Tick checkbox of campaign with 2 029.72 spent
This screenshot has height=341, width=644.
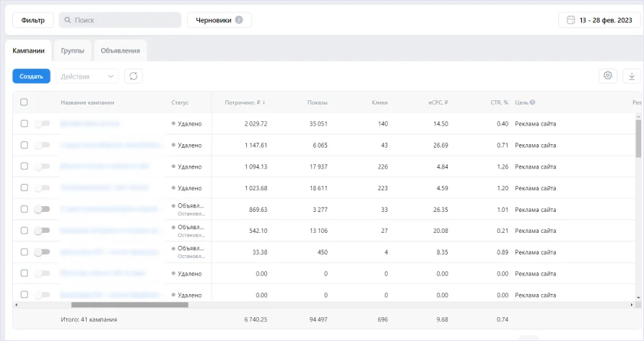coord(25,123)
